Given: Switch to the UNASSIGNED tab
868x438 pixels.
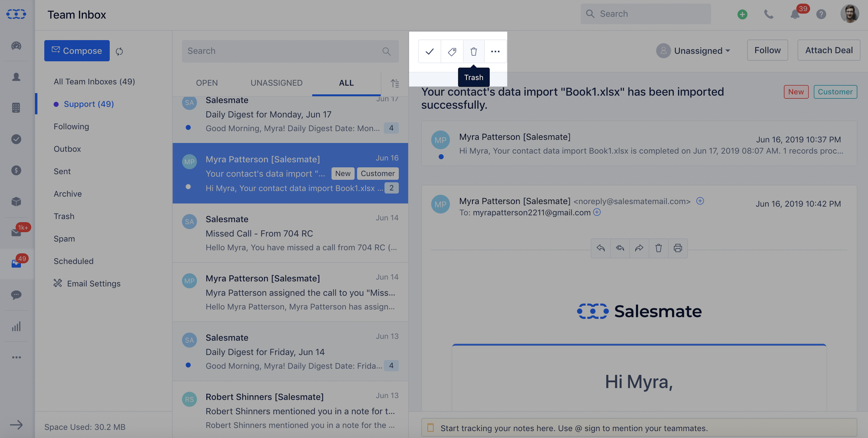Looking at the screenshot, I should (277, 83).
